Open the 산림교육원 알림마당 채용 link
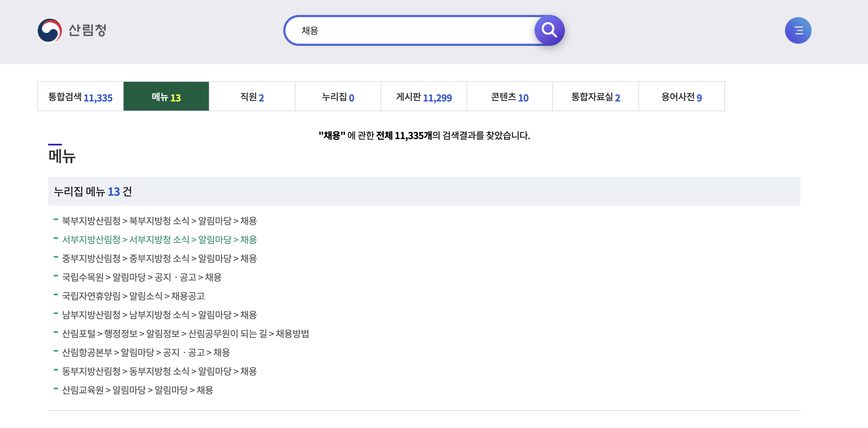This screenshot has height=428, width=868. tap(137, 390)
